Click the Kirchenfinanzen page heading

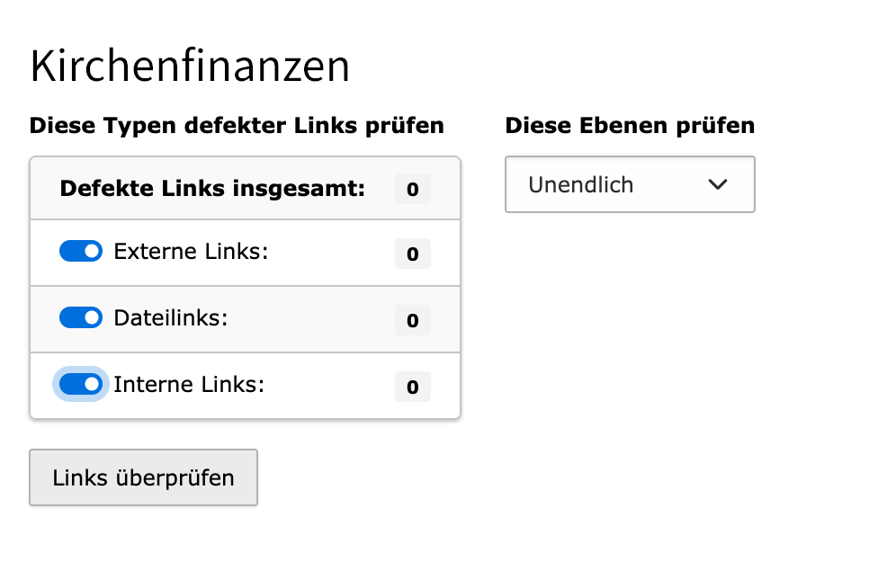[x=190, y=67]
